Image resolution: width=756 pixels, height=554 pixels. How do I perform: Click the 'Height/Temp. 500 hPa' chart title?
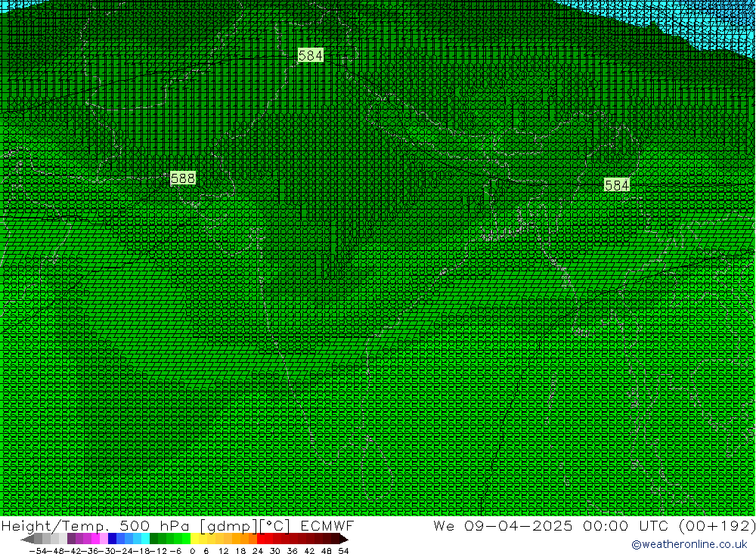[x=95, y=525]
